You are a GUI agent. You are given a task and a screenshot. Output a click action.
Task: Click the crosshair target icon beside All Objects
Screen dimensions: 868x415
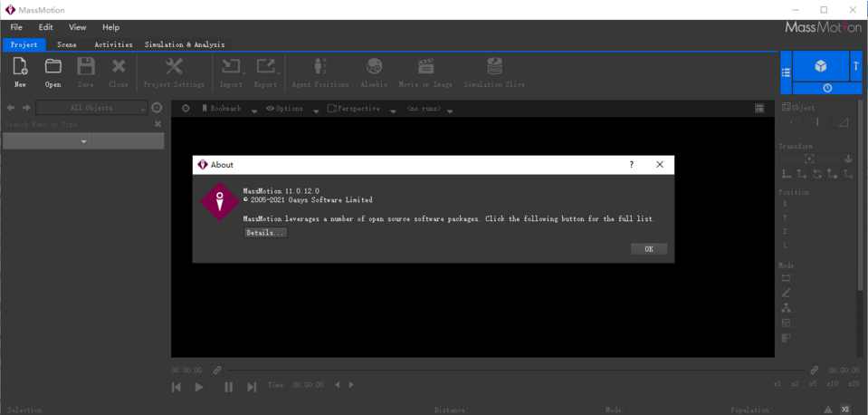click(x=157, y=108)
